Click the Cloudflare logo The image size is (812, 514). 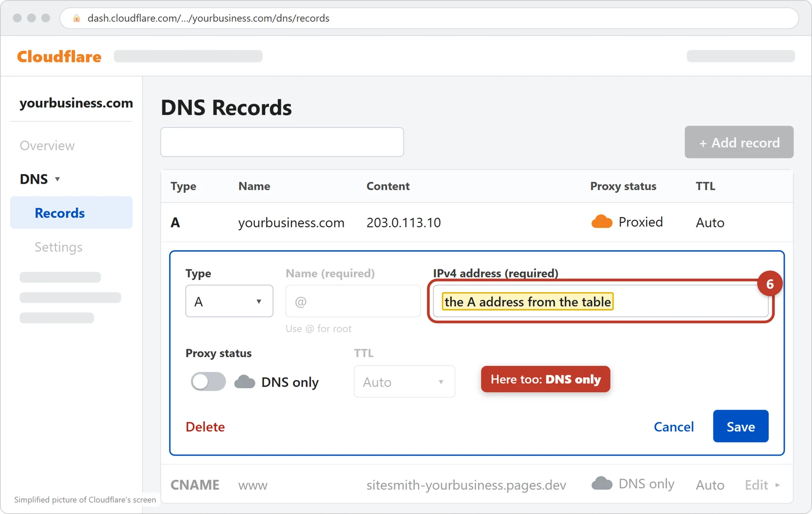click(59, 56)
